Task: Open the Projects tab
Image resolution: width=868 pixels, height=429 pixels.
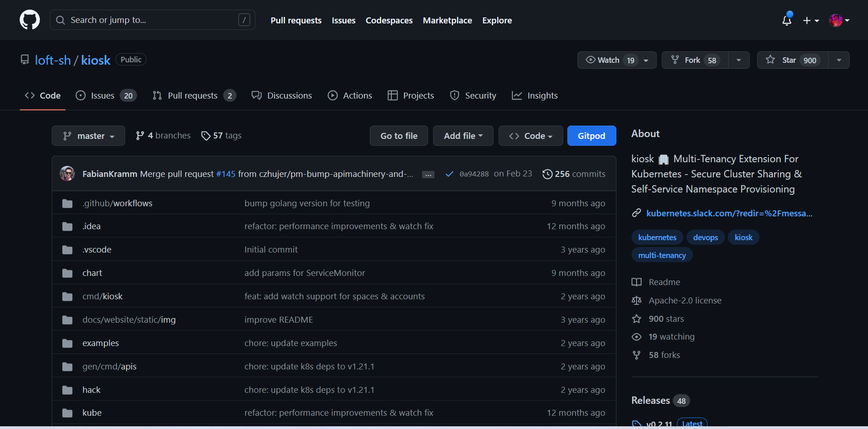Action: 411,95
